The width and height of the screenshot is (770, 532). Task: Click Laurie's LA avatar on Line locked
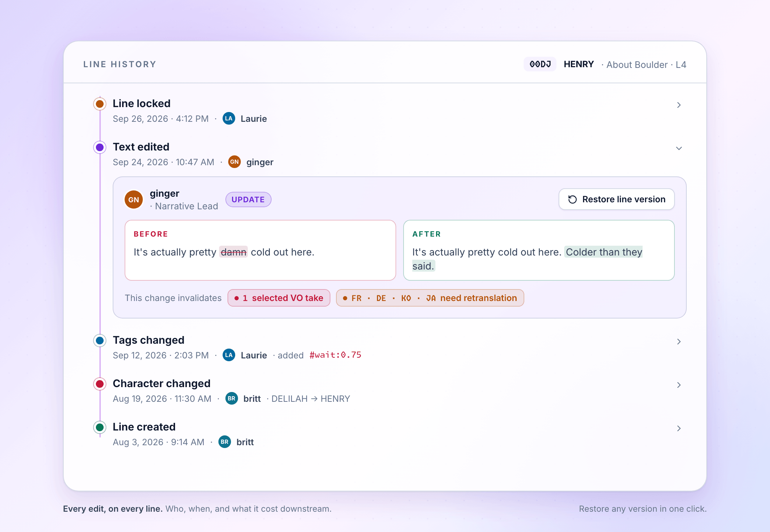229,119
